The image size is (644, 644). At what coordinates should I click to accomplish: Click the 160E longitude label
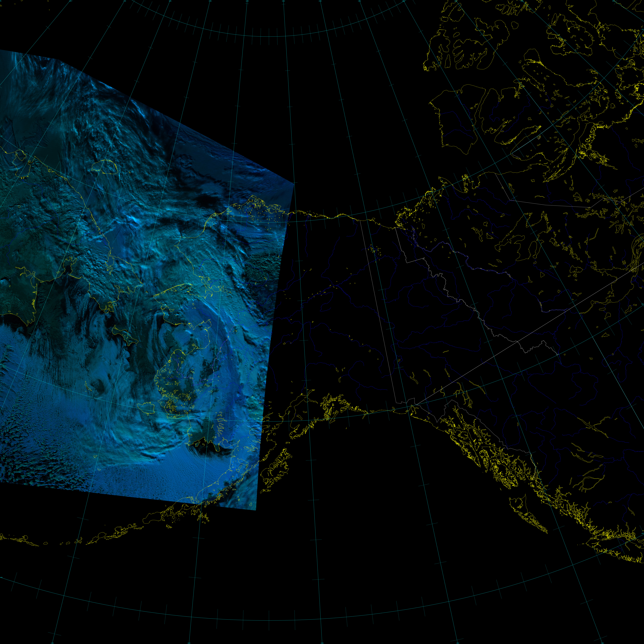pyautogui.click(x=70, y=1)
